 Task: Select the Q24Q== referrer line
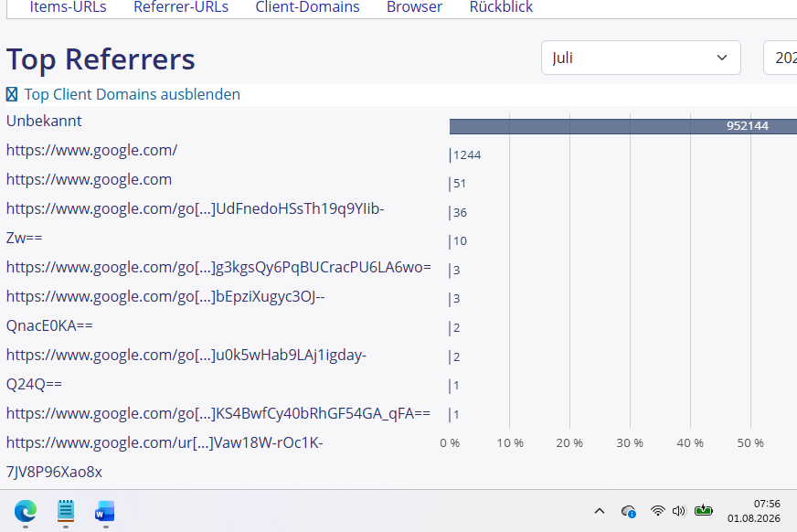34,384
